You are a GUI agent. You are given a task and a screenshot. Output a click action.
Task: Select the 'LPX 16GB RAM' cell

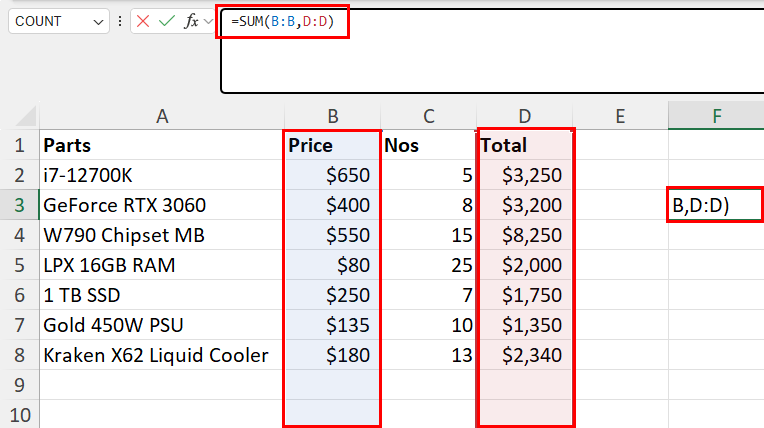coord(162,265)
